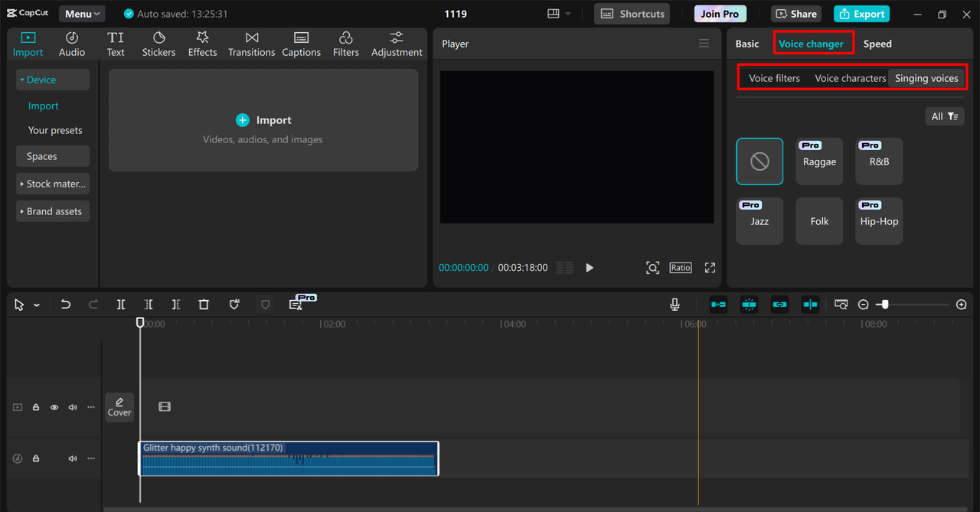
Task: Click the Shortcuts button
Action: click(632, 14)
